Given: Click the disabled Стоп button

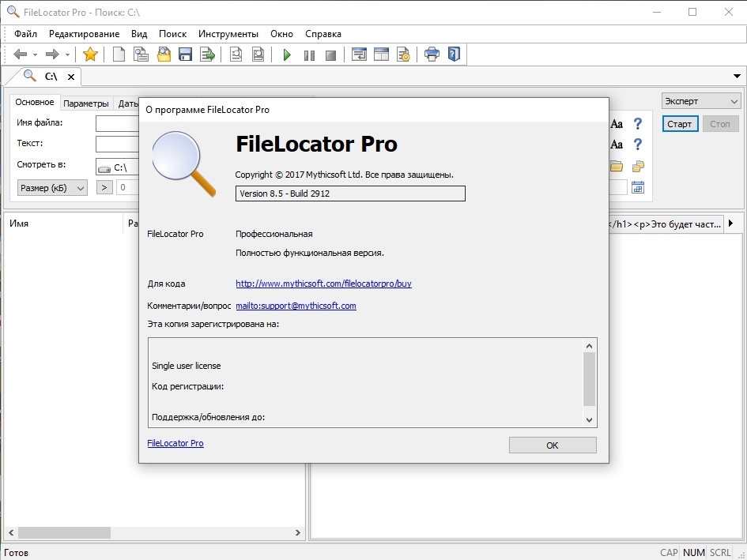Looking at the screenshot, I should (720, 124).
